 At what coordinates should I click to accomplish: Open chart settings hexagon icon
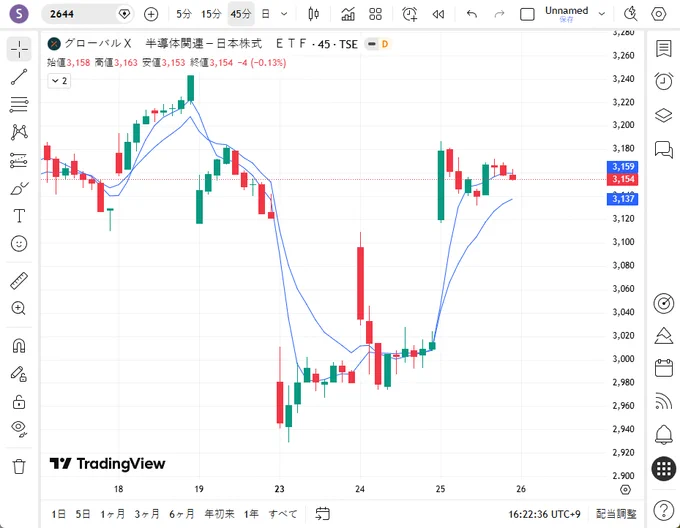[x=658, y=14]
